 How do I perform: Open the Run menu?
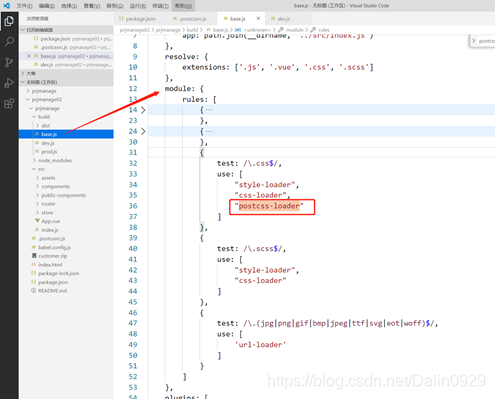[x=138, y=6]
